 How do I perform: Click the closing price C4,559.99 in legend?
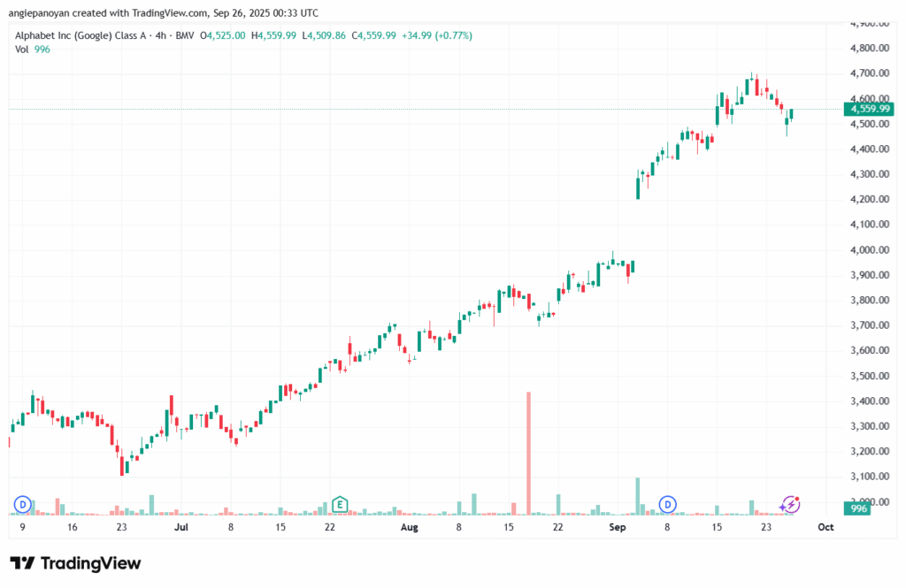pos(374,35)
